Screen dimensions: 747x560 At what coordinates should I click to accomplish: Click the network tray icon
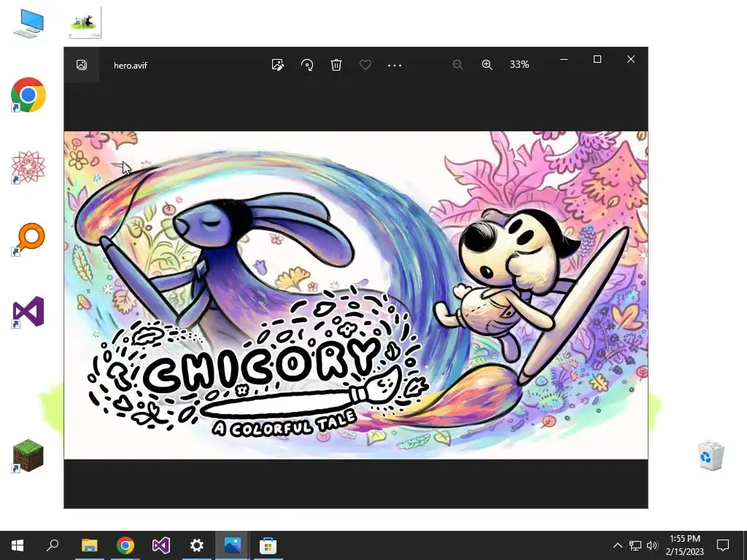(635, 545)
